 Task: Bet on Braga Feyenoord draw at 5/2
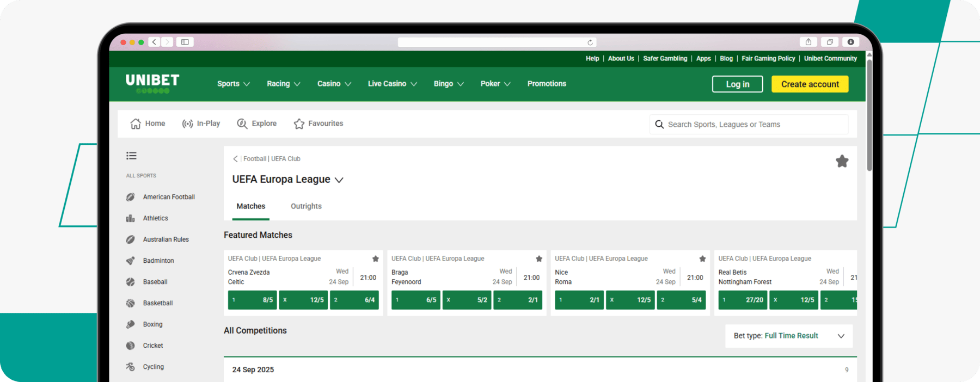[x=467, y=300]
